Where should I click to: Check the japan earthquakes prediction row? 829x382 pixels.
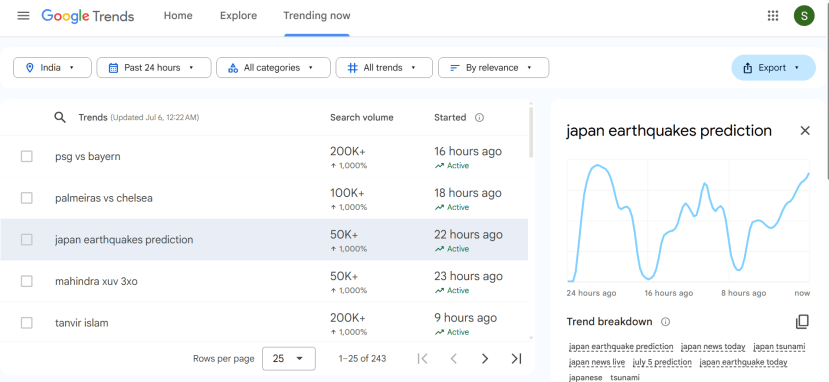26,240
